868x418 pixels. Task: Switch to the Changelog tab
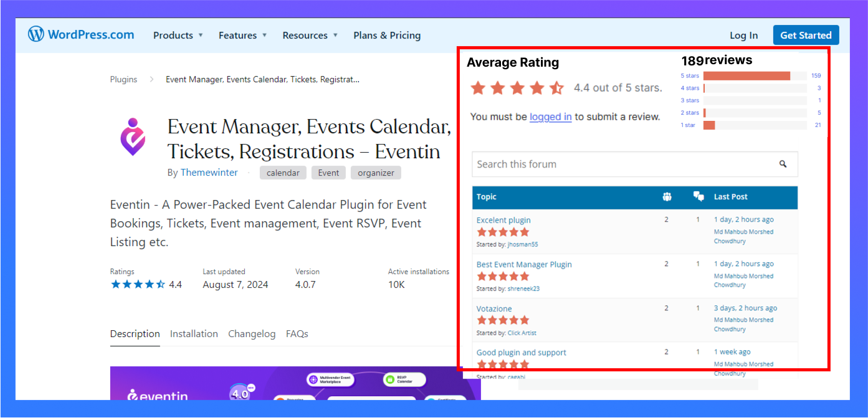click(252, 334)
